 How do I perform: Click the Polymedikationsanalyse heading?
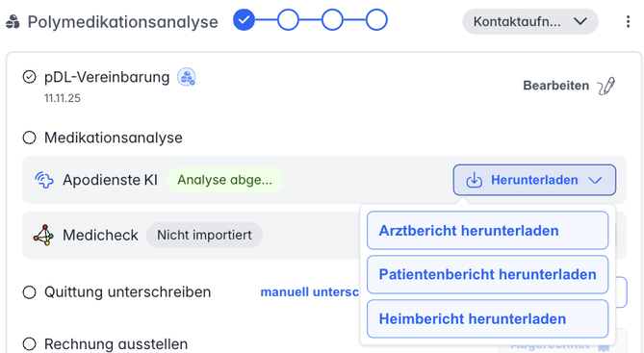(x=123, y=22)
